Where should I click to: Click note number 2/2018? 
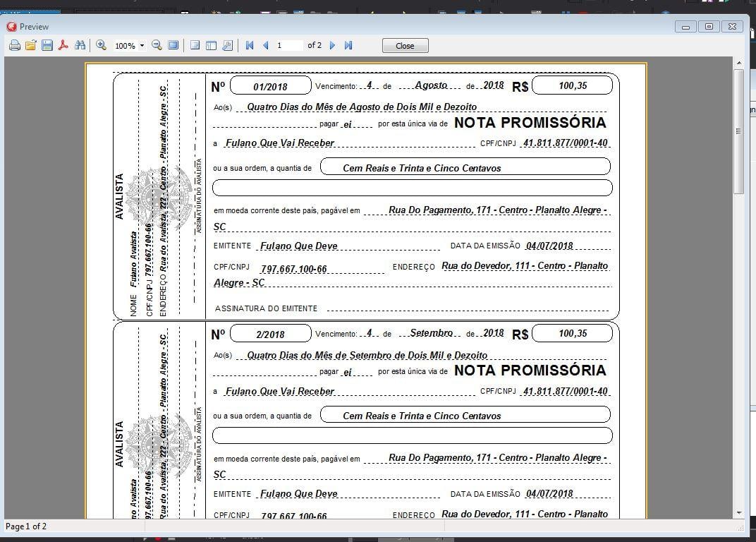[271, 334]
